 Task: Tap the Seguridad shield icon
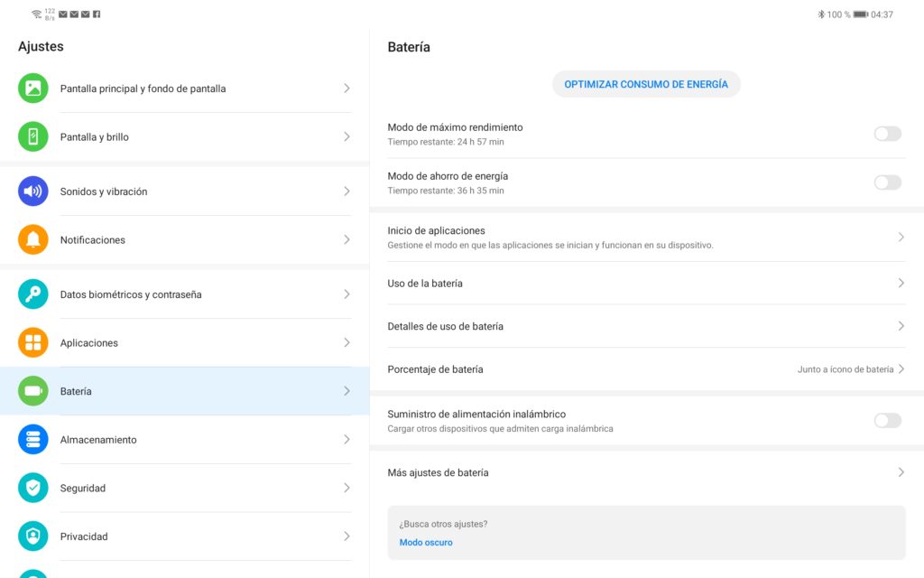click(x=33, y=489)
